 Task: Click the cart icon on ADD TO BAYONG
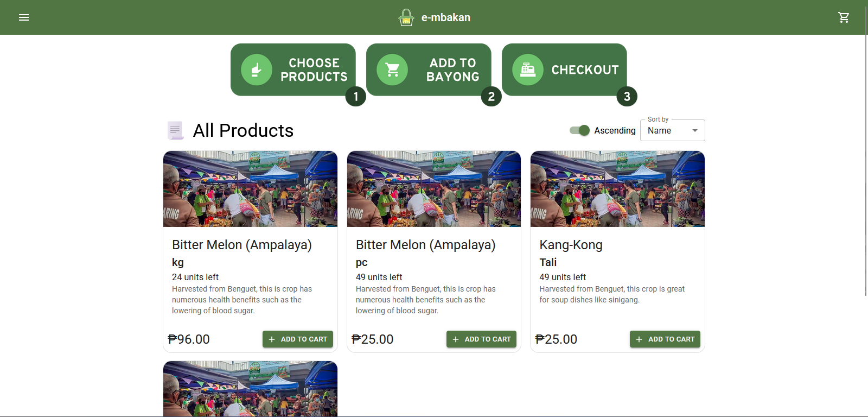[391, 69]
